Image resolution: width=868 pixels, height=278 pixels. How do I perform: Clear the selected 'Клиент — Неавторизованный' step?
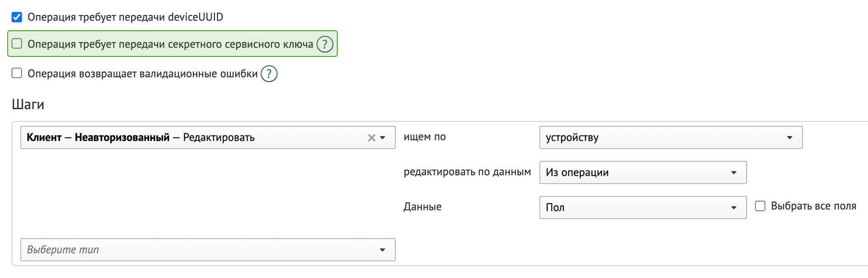coord(372,138)
